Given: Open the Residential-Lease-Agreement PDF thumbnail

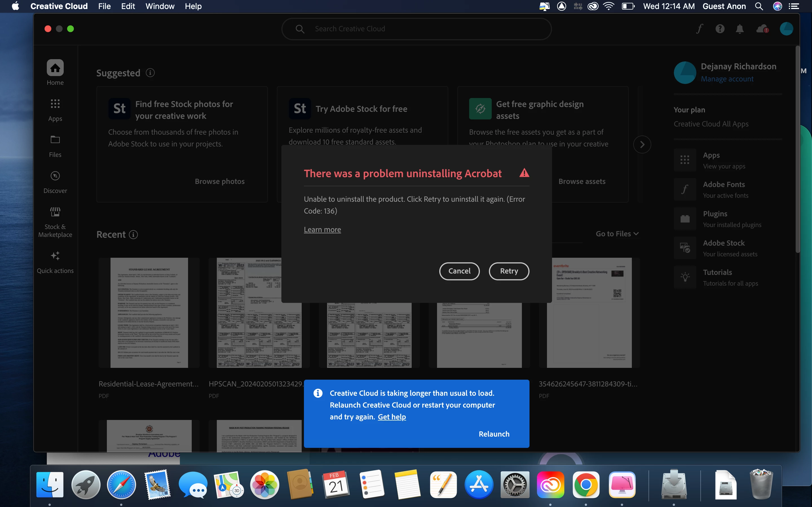Looking at the screenshot, I should (149, 313).
